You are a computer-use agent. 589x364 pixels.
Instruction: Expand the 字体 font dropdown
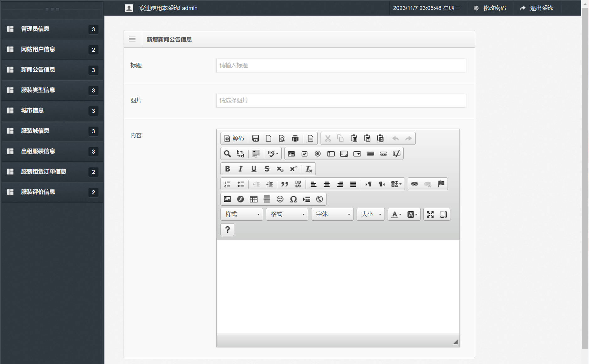[x=332, y=214]
